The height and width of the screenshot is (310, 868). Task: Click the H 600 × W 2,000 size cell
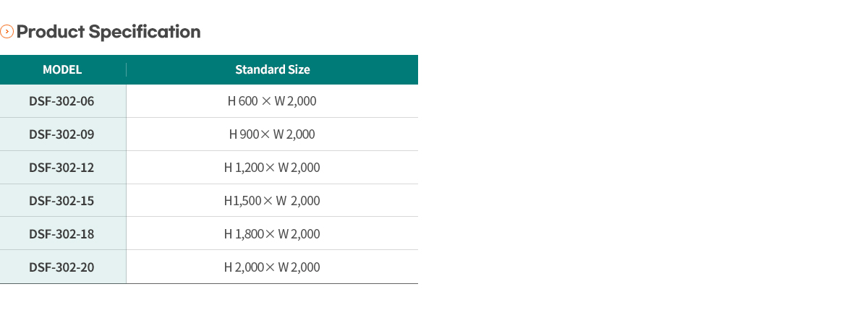272,101
